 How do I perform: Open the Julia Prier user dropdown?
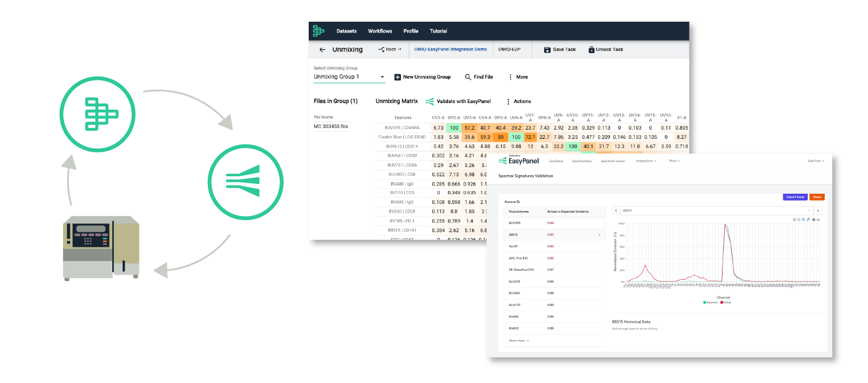pyautogui.click(x=815, y=161)
